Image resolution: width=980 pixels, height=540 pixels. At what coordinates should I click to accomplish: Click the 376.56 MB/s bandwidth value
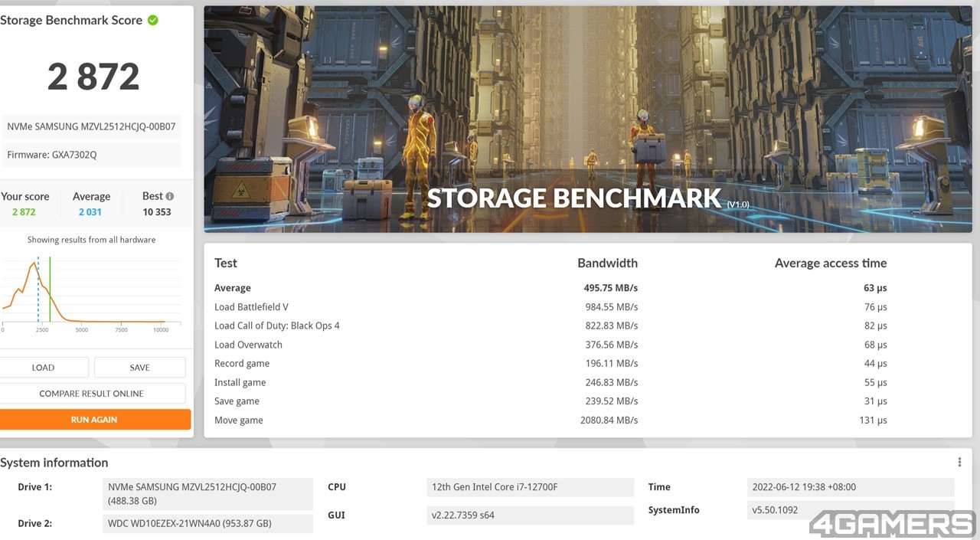[x=612, y=345]
